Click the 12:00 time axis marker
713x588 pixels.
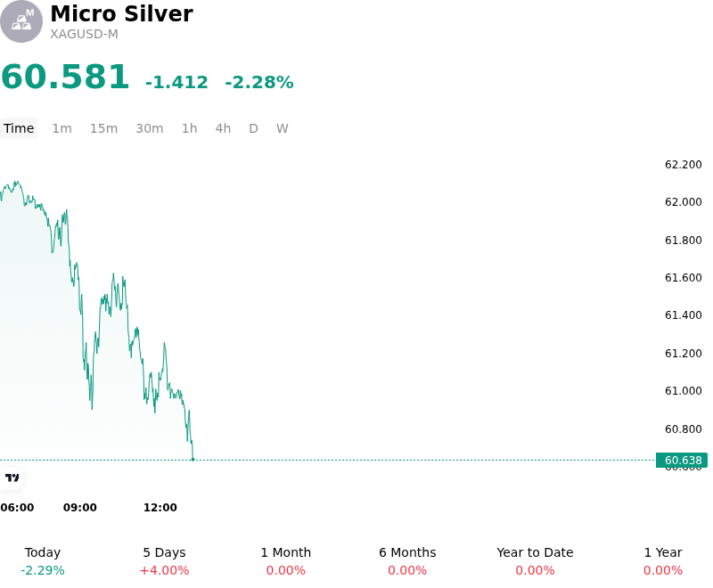(x=160, y=508)
